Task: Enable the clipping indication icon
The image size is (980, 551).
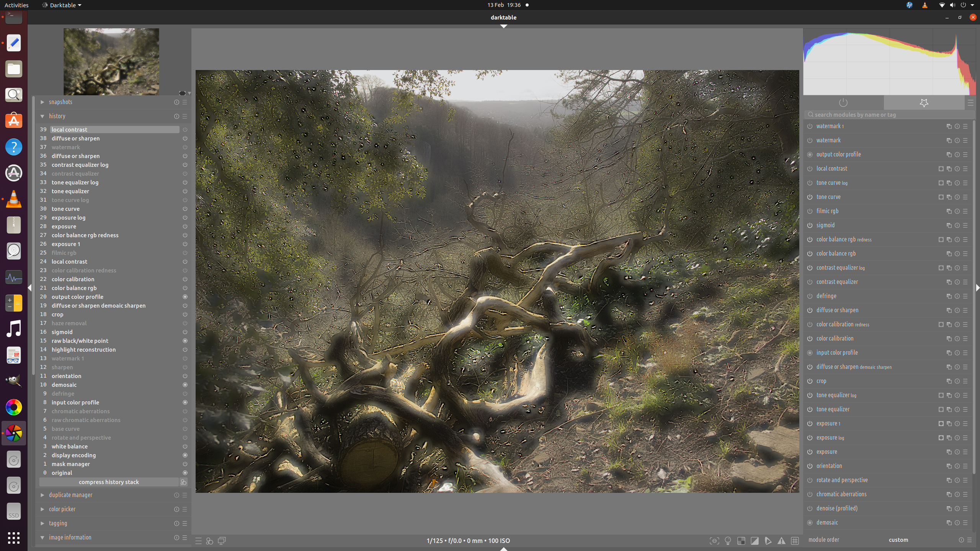Action: (x=755, y=541)
